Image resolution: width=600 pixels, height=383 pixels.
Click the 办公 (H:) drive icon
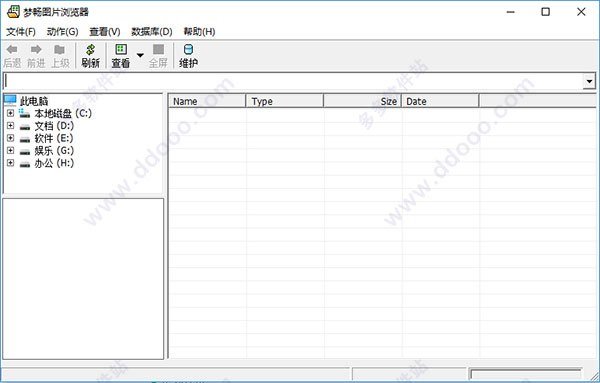click(25, 164)
